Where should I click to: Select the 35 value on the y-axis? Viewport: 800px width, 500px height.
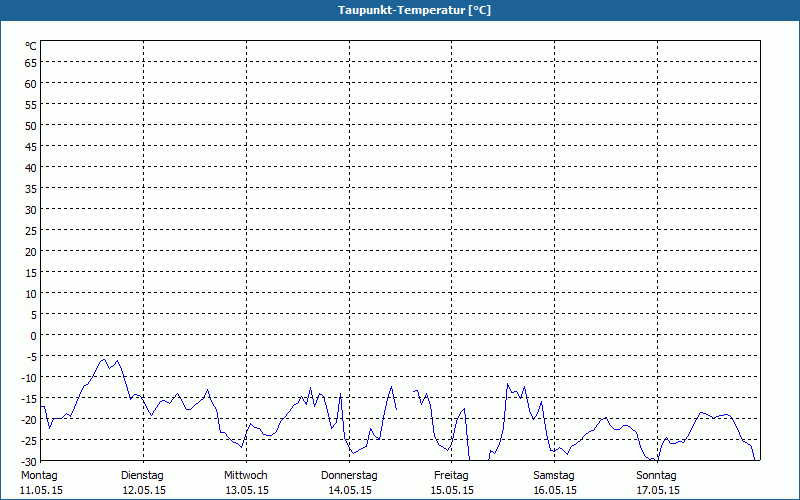(x=31, y=189)
